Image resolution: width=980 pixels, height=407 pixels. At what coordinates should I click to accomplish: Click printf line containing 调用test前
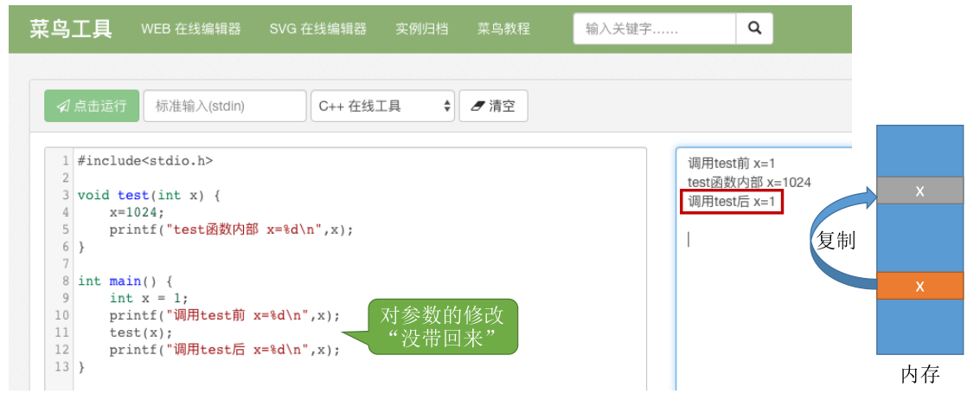[224, 315]
